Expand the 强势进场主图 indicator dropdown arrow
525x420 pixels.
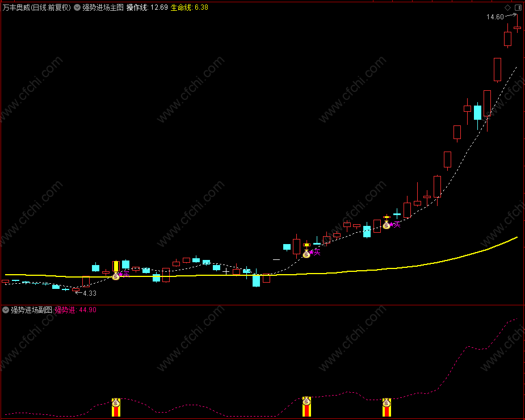point(77,7)
